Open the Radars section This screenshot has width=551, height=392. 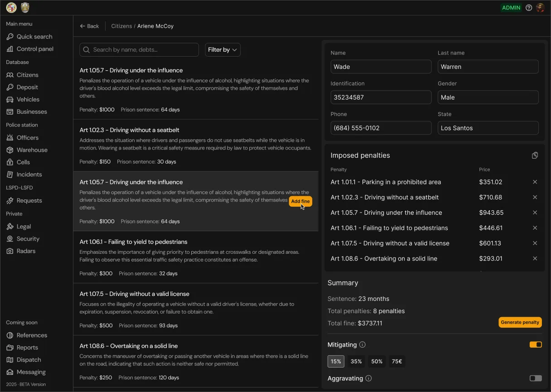[x=21, y=251]
